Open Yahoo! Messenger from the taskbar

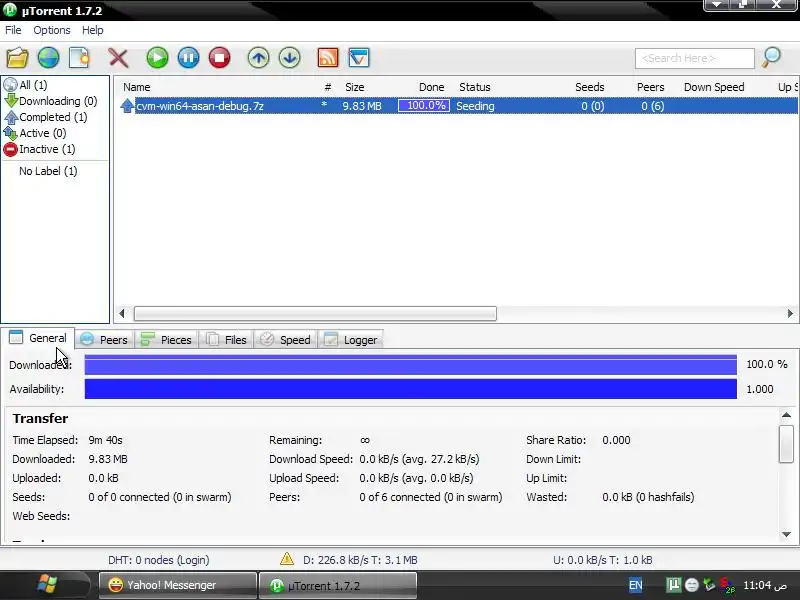pos(178,585)
